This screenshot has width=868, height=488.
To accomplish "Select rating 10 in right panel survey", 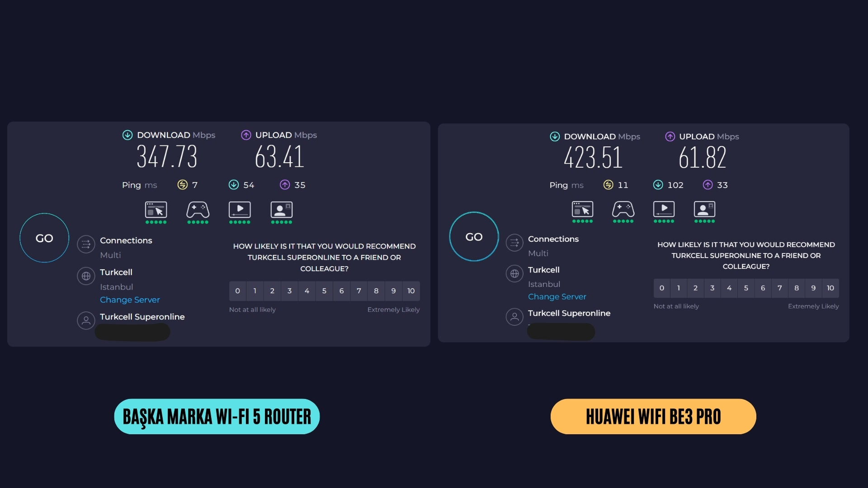I will [830, 288].
